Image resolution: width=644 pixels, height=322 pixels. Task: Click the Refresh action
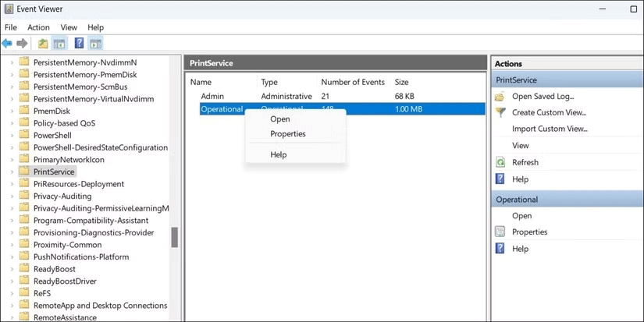click(x=525, y=163)
